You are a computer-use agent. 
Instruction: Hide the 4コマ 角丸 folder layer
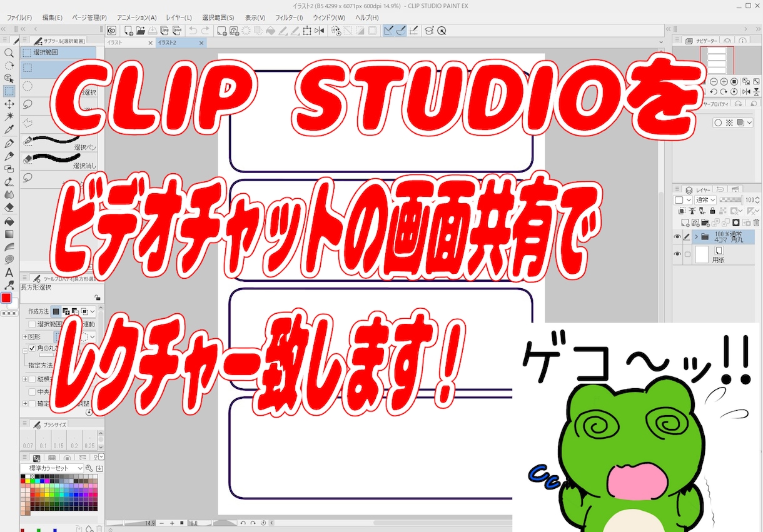click(677, 237)
